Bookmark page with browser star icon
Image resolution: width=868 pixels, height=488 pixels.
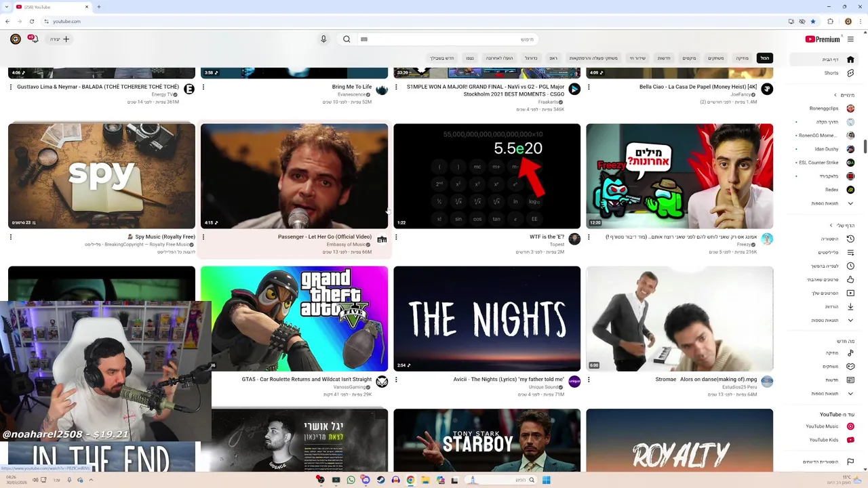tap(813, 21)
